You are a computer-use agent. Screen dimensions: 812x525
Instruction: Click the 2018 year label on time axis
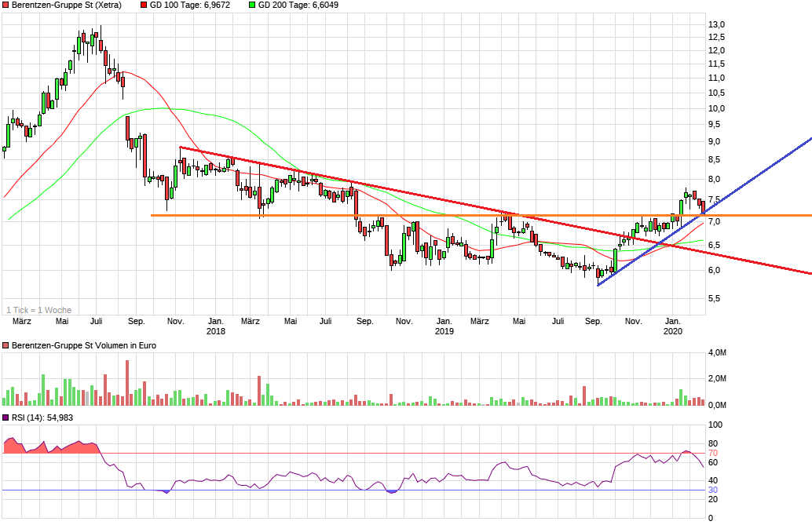(215, 332)
